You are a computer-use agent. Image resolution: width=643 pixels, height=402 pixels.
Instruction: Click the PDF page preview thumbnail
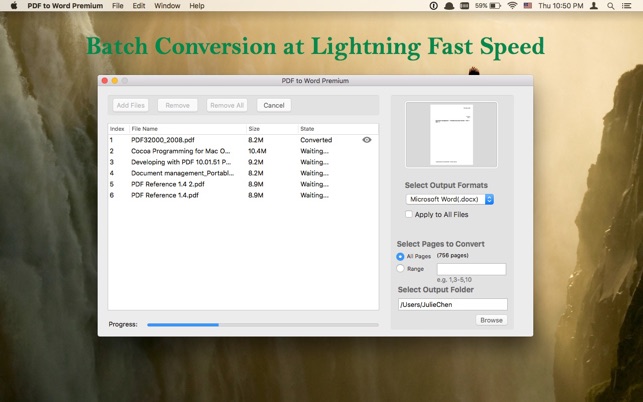(x=451, y=135)
